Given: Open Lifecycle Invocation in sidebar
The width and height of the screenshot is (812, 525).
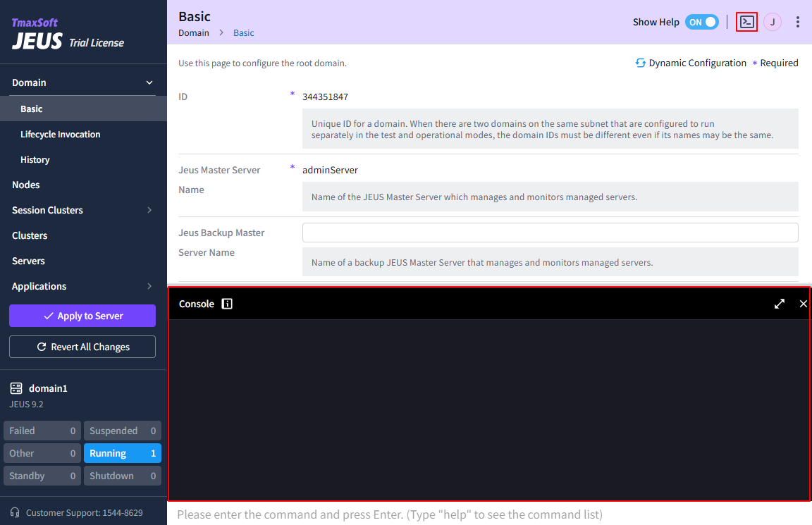Looking at the screenshot, I should [x=61, y=134].
